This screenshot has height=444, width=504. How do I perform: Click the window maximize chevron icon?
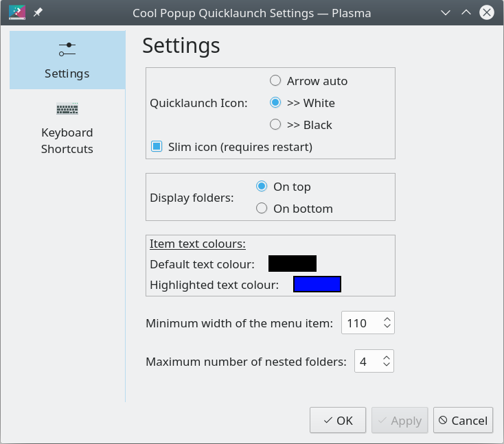click(x=466, y=13)
